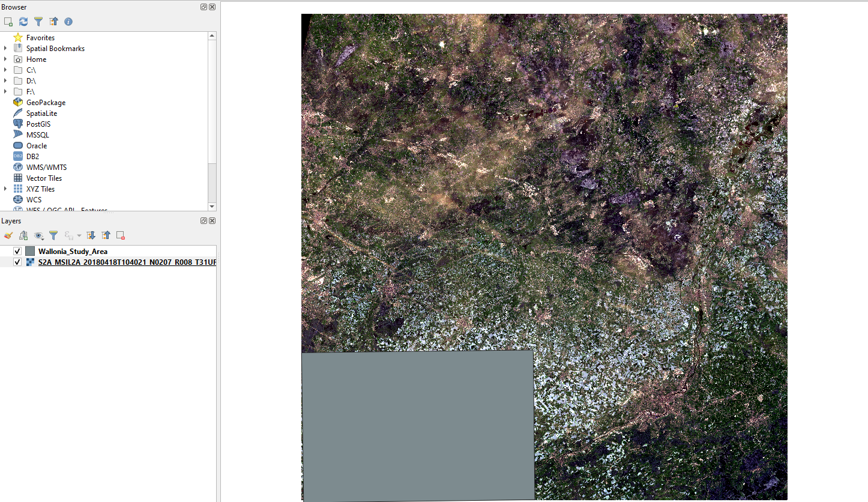Open the Layer Styling panel brush icon
This screenshot has height=502, width=868.
coord(8,235)
